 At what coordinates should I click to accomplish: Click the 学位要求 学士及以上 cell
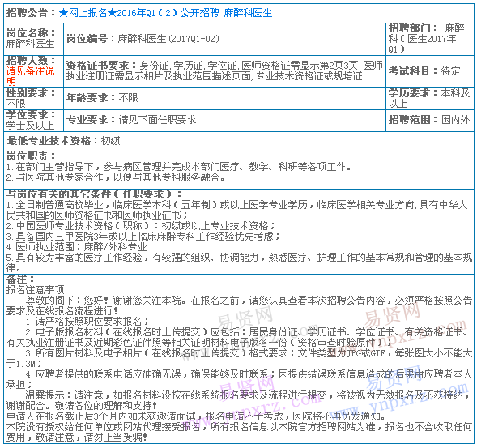[x=33, y=121]
